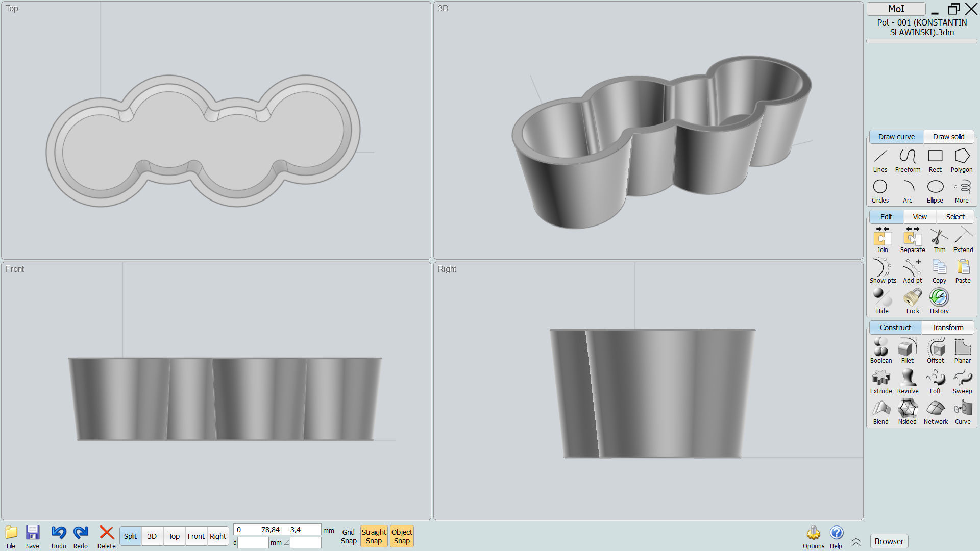The width and height of the screenshot is (980, 551).
Task: Open the Browser panel
Action: point(889,541)
